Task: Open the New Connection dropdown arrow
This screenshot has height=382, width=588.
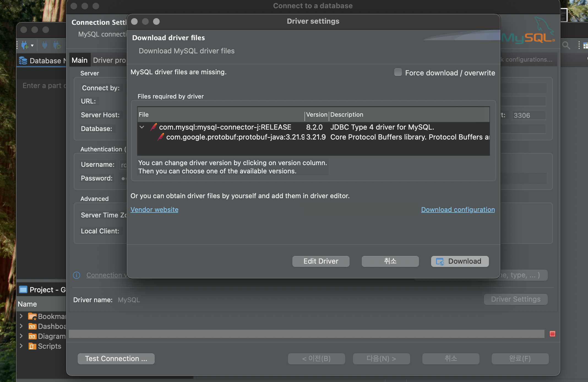Action: coord(32,45)
